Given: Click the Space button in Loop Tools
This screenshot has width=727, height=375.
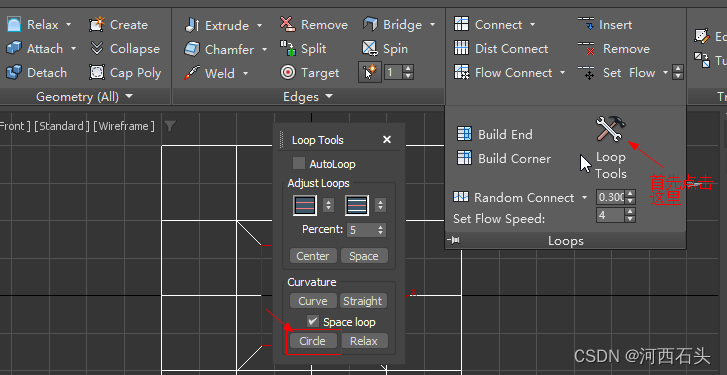Looking at the screenshot, I should [x=364, y=256].
